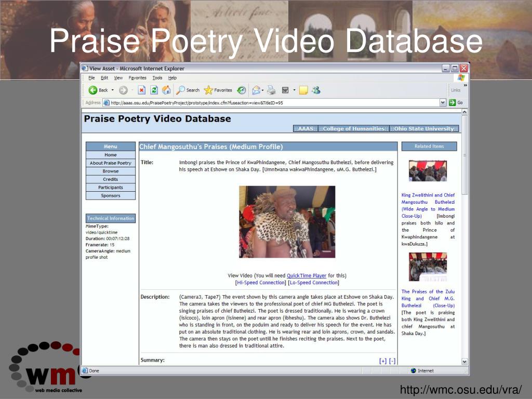Screen dimensions: 532x399
Task: Open the yellow Discuss note icon
Action: pos(303,90)
